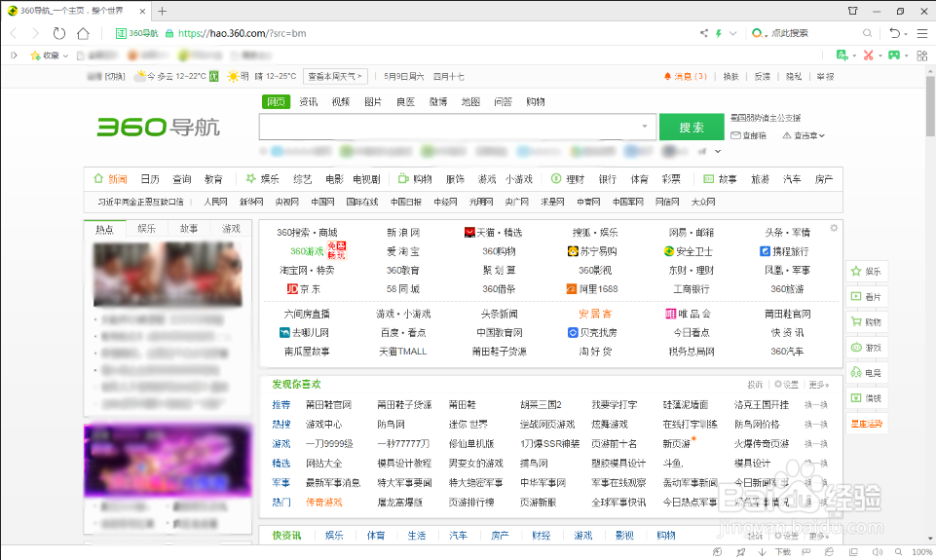936x560 pixels.
Task: Click sidebar 娱乐 star shortcut
Action: click(x=867, y=271)
